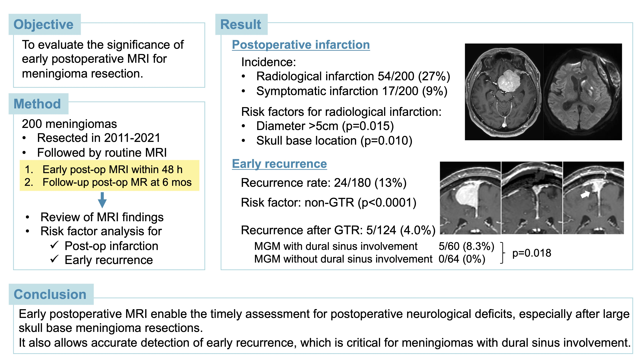Click the checkmark beside Early recurrence
644x362 pixels.
tap(55, 259)
